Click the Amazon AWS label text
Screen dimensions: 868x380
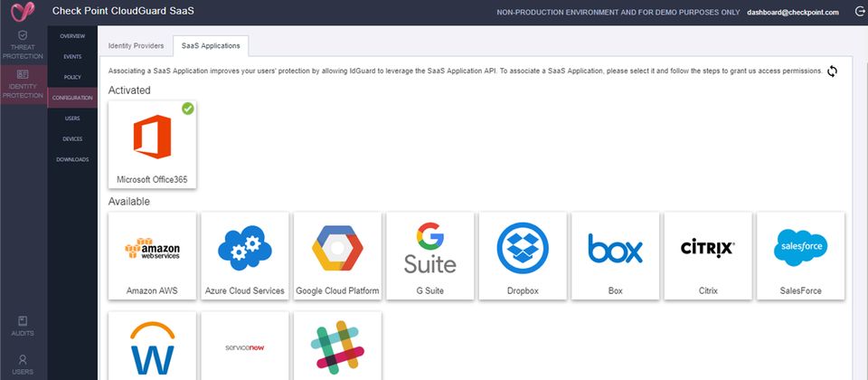[152, 290]
